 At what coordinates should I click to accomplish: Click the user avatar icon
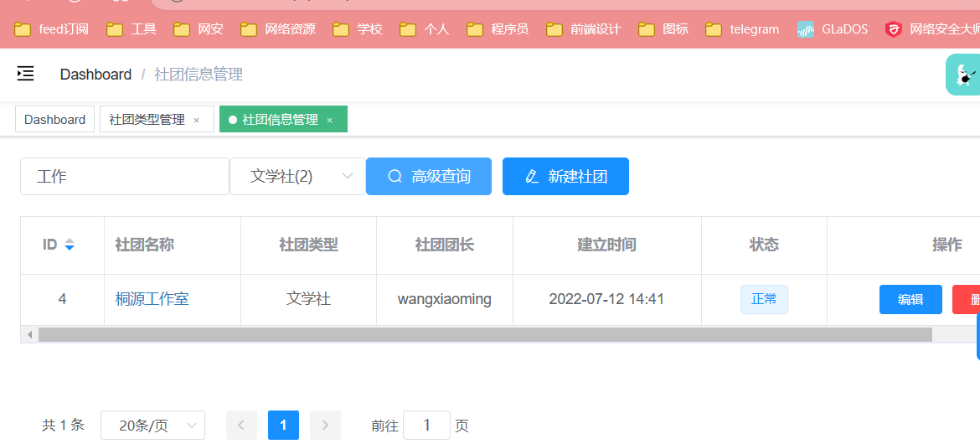tap(964, 75)
